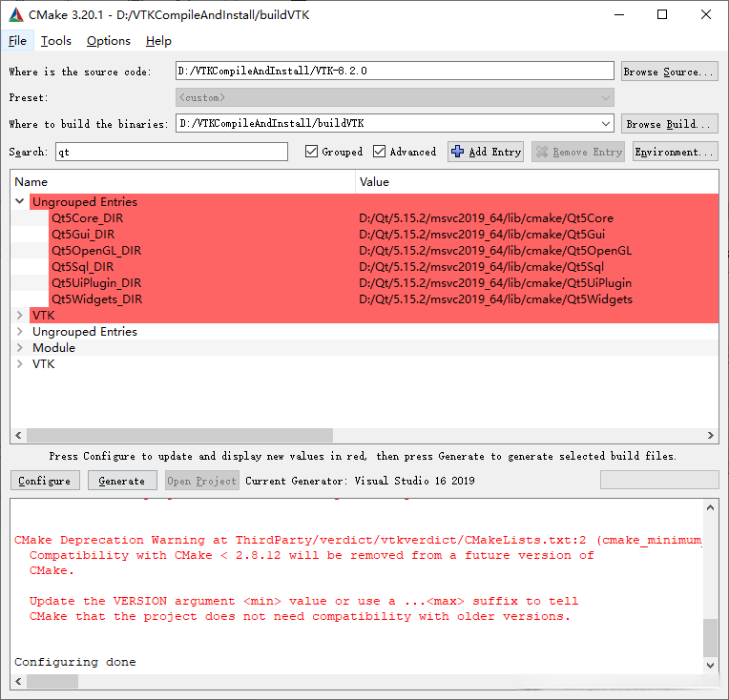The image size is (729, 700).
Task: Maximize the CMake window
Action: coord(662,14)
